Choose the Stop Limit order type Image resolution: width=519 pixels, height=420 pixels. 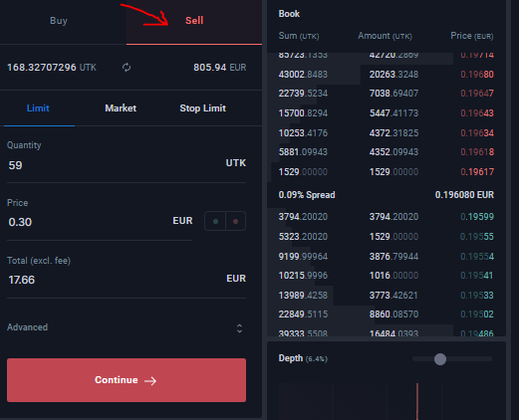(x=203, y=108)
